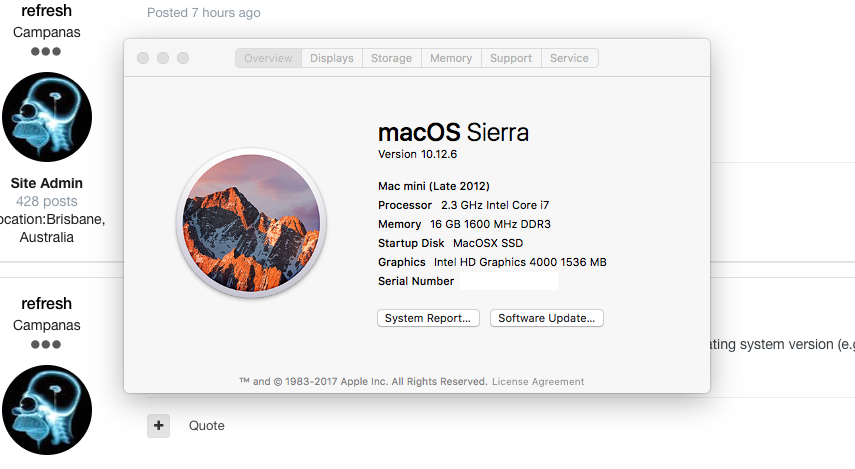The width and height of the screenshot is (855, 469).
Task: Open the Displays tab
Action: [332, 58]
